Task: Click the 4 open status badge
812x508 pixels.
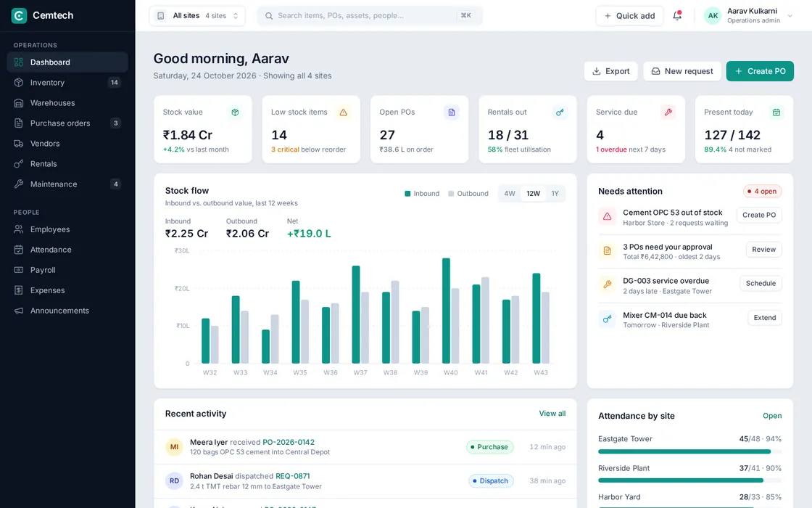Action: click(762, 192)
